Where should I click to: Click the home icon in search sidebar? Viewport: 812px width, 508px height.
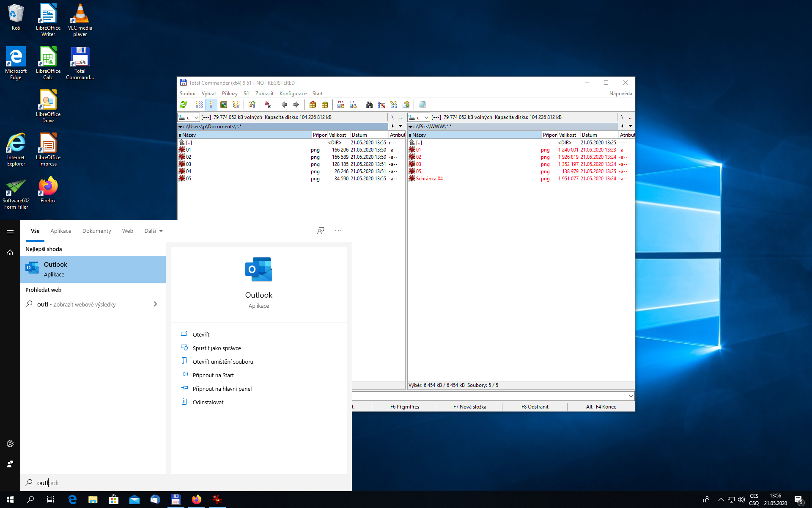(10, 253)
